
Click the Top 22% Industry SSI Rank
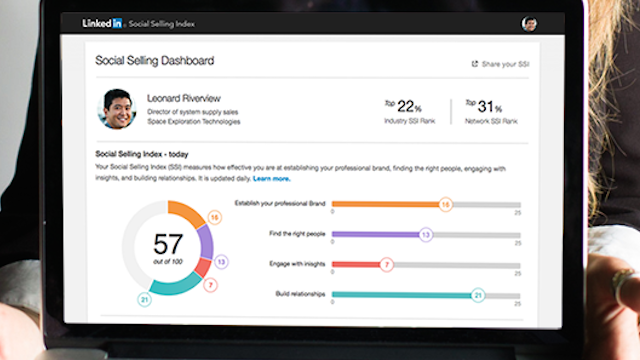coord(409,111)
